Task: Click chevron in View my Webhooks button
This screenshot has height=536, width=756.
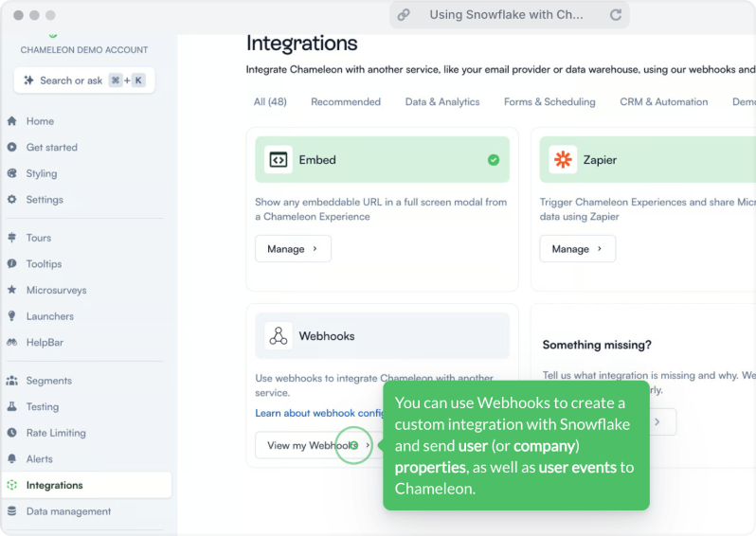Action: 368,445
